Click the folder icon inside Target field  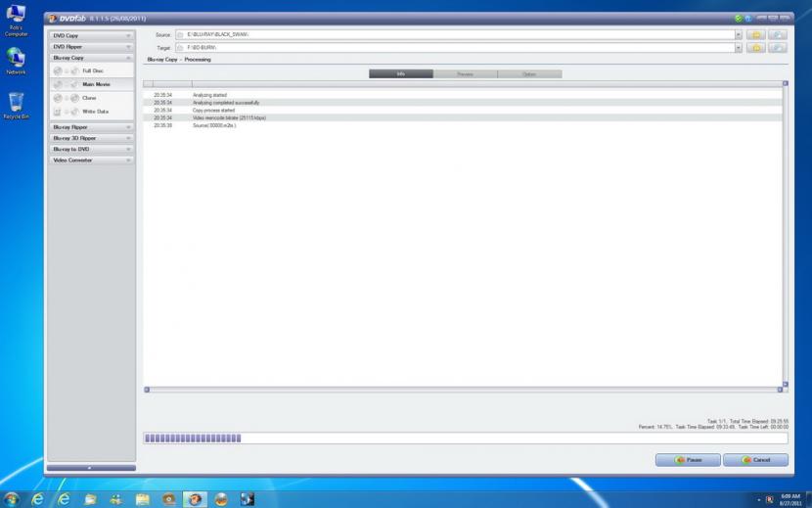pos(180,48)
